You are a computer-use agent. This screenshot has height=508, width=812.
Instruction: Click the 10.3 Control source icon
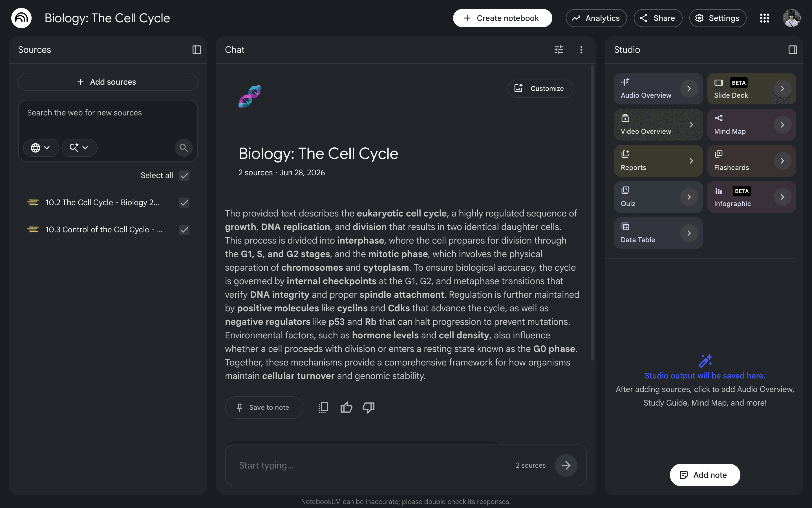(x=33, y=229)
